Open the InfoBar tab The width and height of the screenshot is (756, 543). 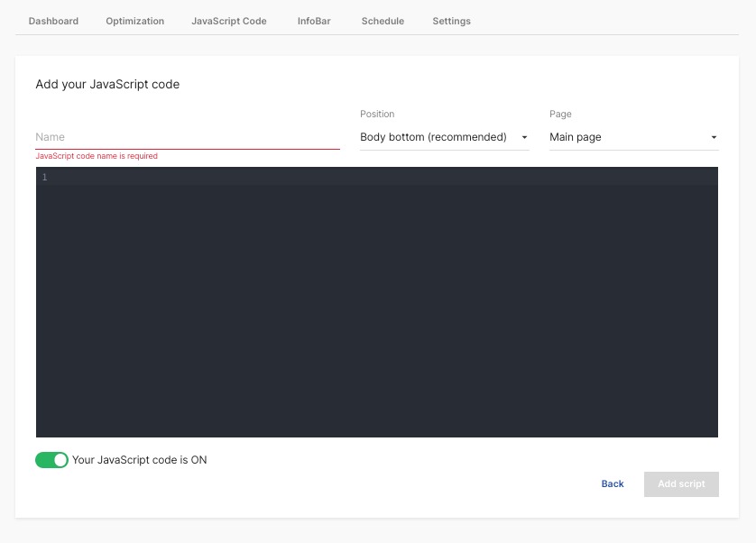[313, 20]
